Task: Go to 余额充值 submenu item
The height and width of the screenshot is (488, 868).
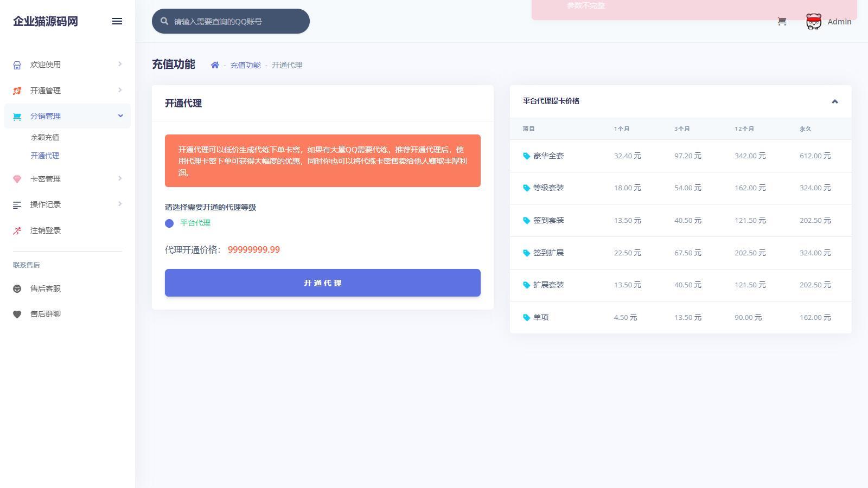Action: 45,138
